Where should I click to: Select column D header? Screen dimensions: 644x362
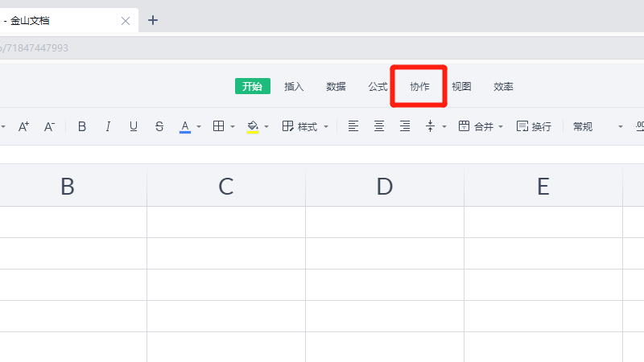pos(385,187)
